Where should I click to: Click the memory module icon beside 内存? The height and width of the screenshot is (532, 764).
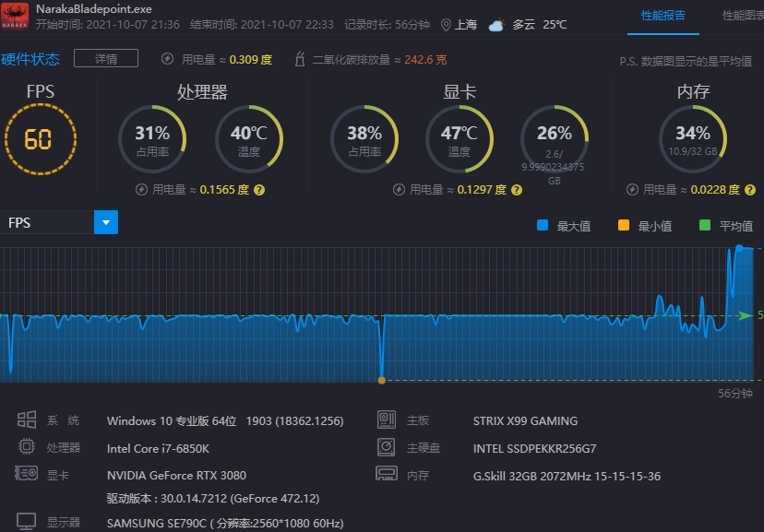coord(387,473)
